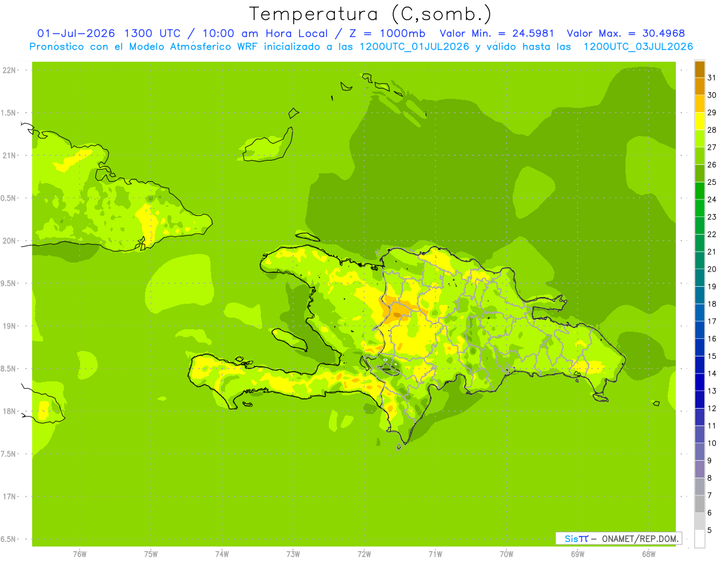Click the '72W' longitude label
Viewport: 728px width, 562px height.
(364, 554)
